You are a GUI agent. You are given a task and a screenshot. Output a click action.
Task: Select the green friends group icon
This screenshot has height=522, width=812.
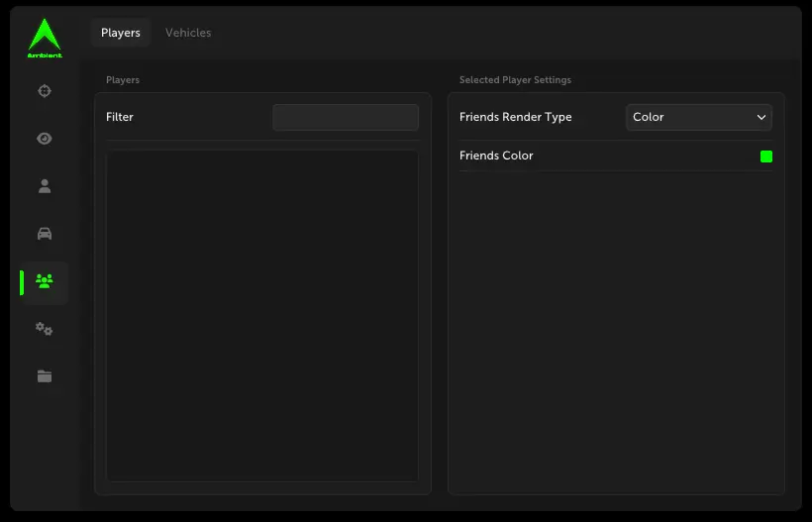coord(44,281)
